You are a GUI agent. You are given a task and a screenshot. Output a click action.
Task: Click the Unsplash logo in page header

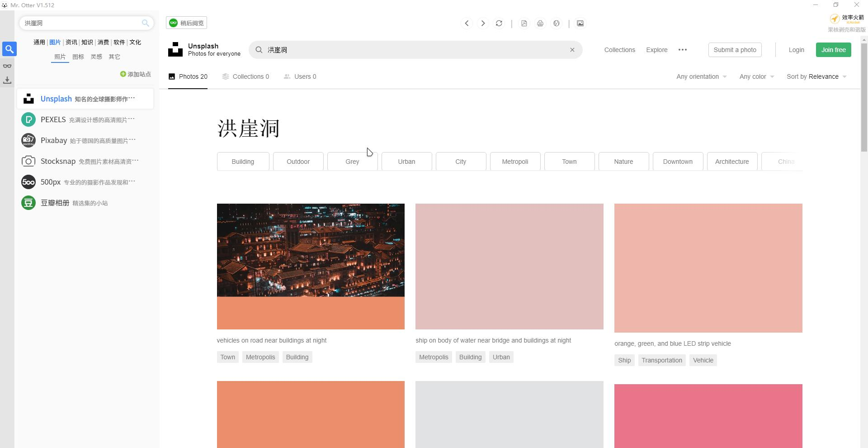point(175,49)
